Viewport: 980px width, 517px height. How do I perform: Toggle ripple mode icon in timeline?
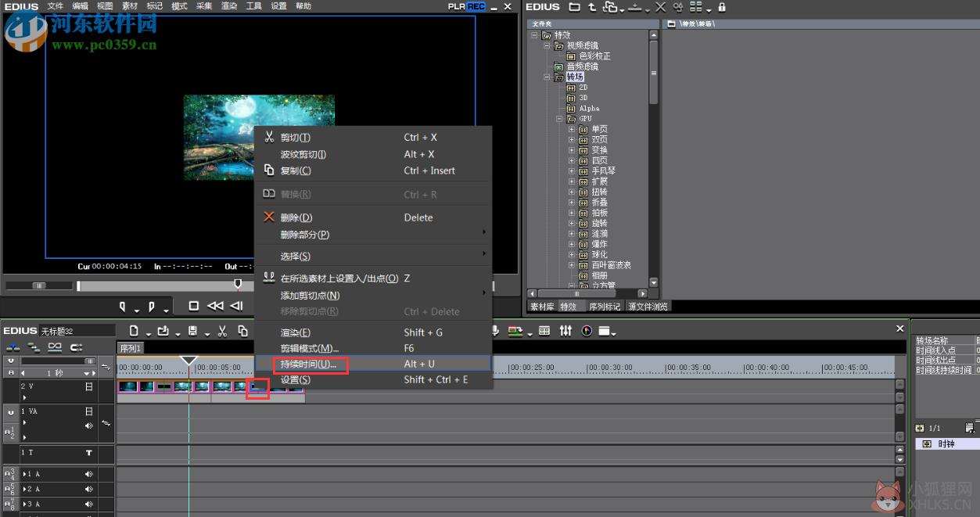click(x=34, y=347)
